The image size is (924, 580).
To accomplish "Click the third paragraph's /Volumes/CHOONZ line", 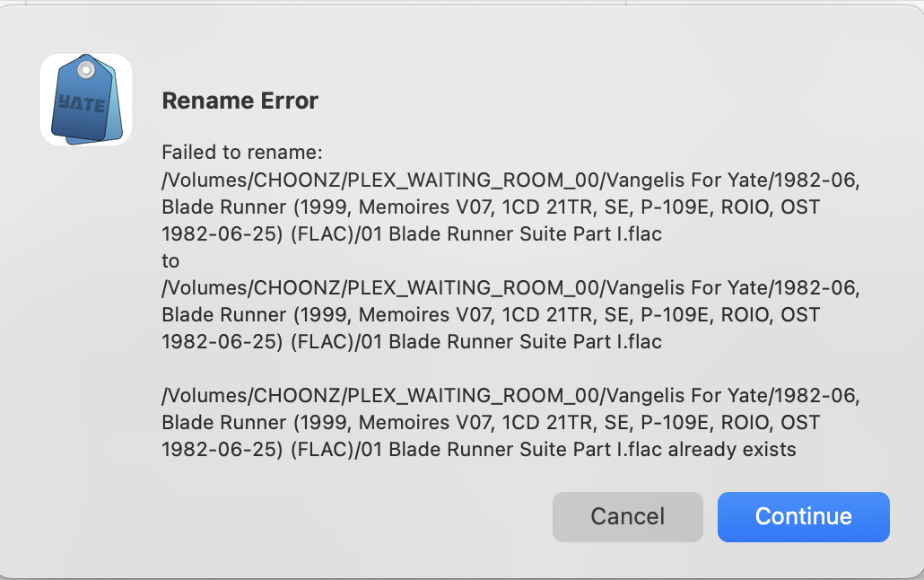I will [510, 395].
